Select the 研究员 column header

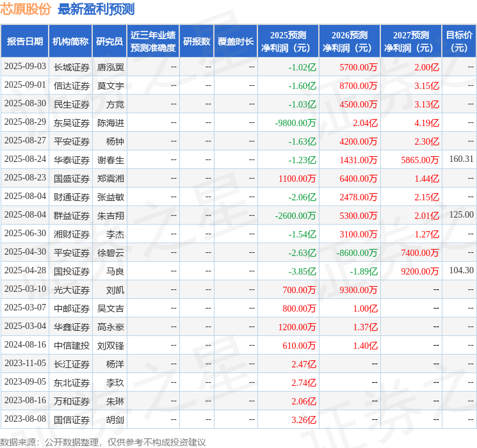point(109,42)
